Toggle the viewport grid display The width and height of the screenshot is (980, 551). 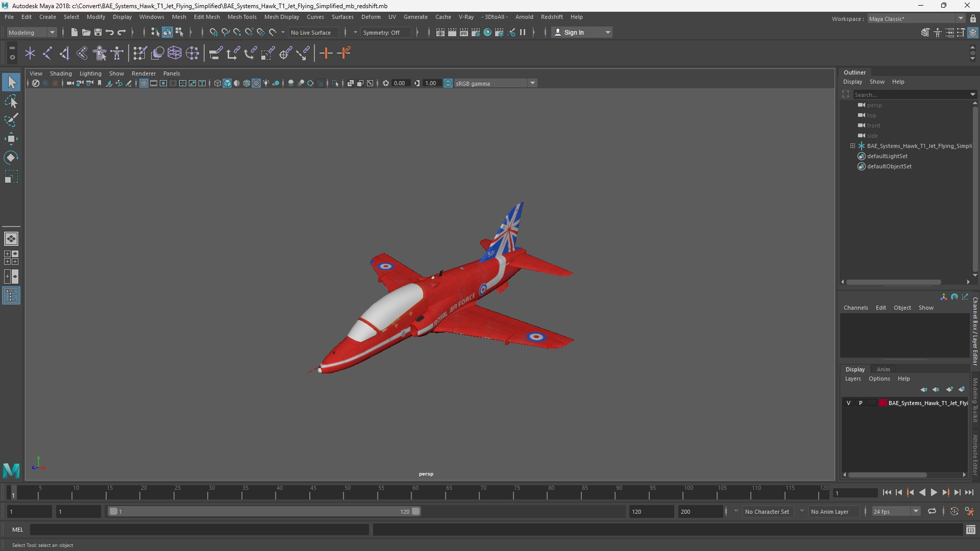click(x=144, y=83)
